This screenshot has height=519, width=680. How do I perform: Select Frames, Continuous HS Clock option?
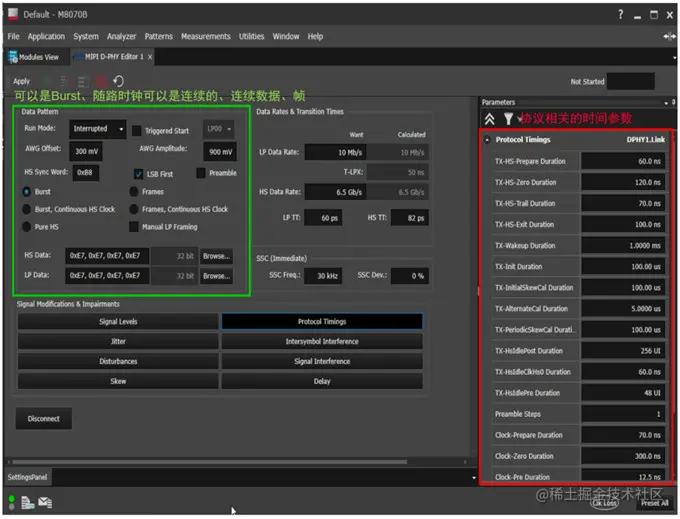134,209
